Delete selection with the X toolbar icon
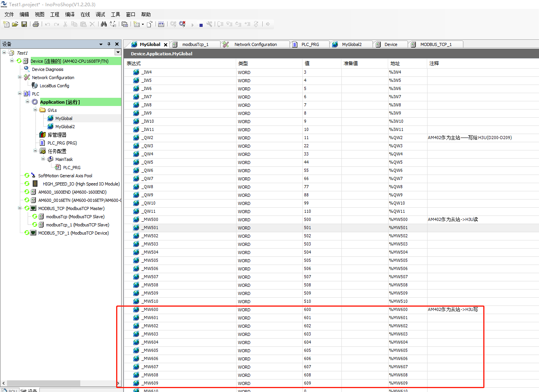The width and height of the screenshot is (539, 392). coord(92,24)
